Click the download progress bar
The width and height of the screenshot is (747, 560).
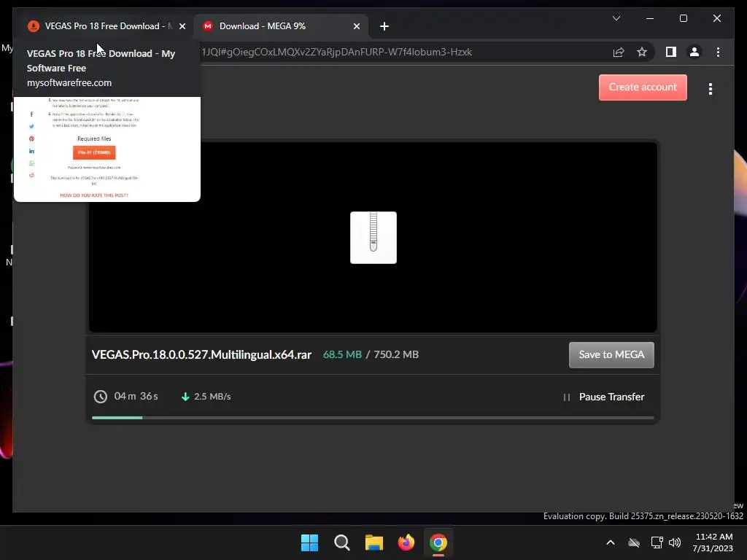pyautogui.click(x=373, y=418)
